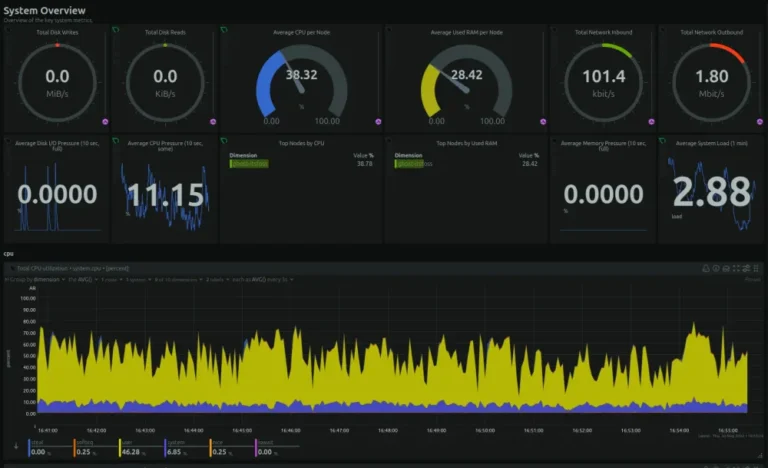The height and width of the screenshot is (468, 768).
Task: Click purple icon on Average CPU per Node gauge
Action: tap(379, 121)
